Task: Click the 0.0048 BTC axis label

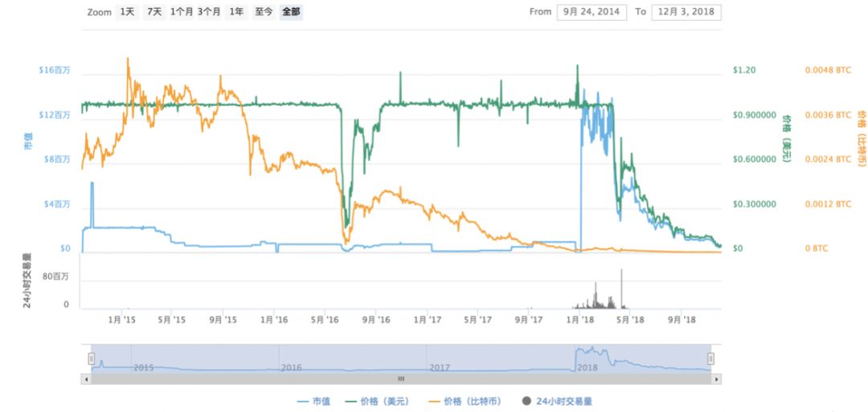Action: [828, 70]
